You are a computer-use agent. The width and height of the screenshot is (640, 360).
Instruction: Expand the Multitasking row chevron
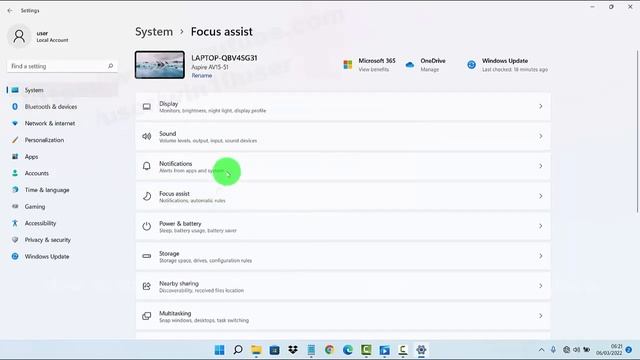click(540, 316)
